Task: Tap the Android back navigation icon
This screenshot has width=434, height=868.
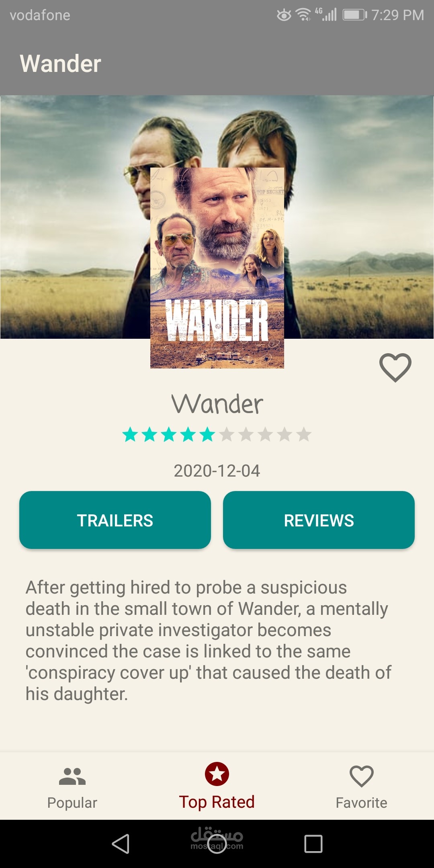Action: (x=121, y=843)
